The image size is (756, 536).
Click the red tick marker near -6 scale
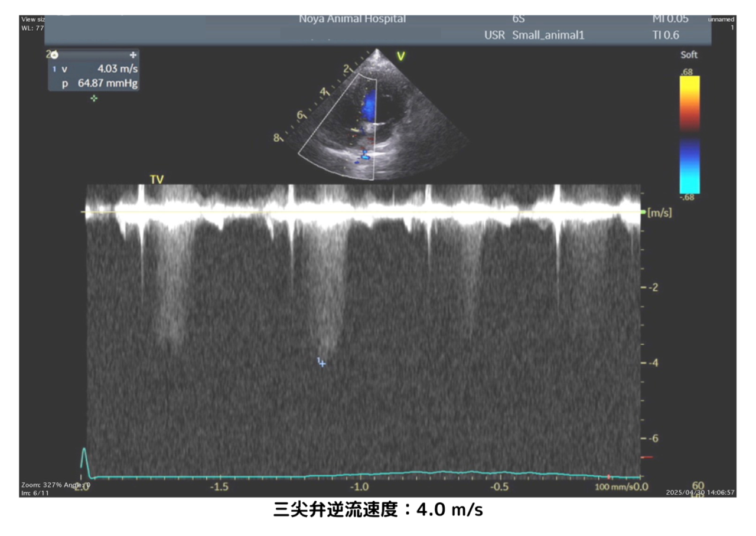(x=647, y=457)
